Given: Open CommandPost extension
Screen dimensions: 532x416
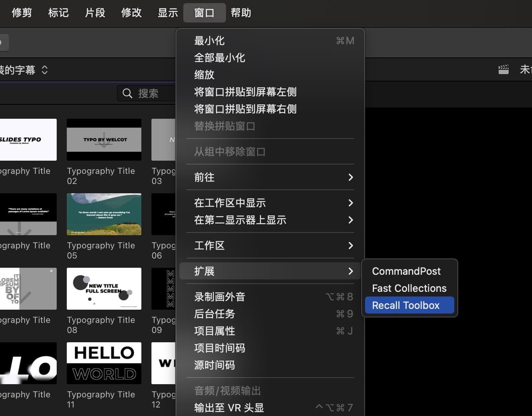Looking at the screenshot, I should point(406,271).
